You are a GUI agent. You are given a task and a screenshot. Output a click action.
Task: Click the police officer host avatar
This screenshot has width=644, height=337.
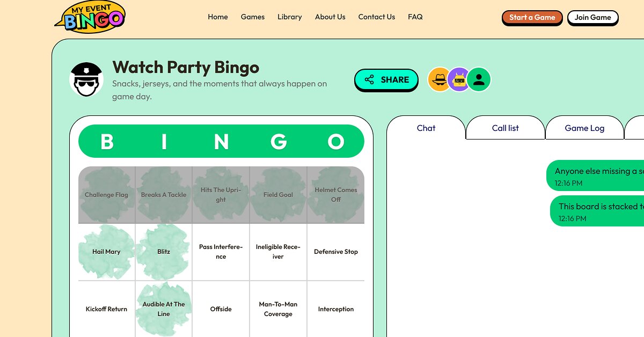click(x=86, y=79)
